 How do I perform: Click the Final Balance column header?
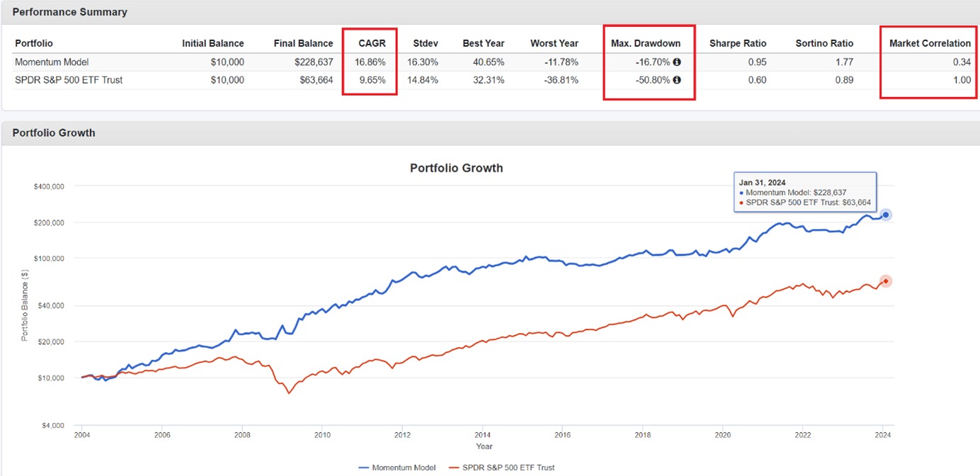303,43
